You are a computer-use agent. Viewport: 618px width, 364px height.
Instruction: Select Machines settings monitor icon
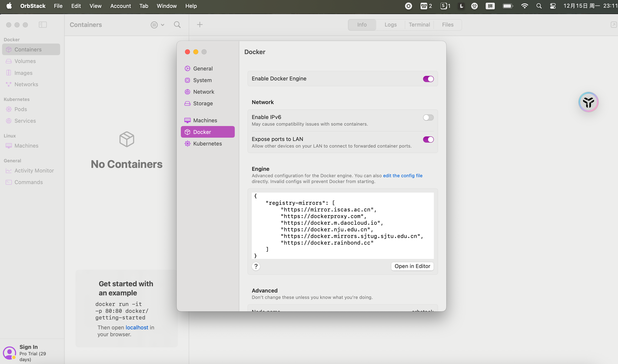[x=187, y=120]
